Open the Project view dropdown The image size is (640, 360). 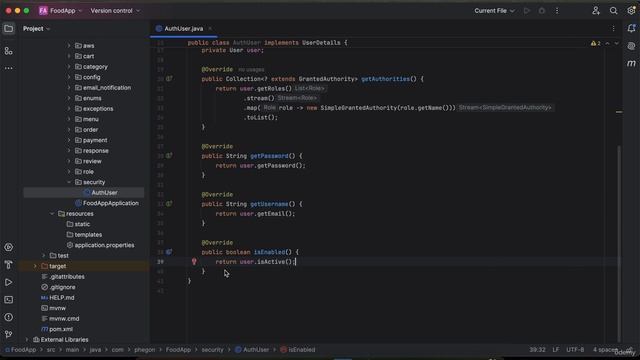click(36, 29)
